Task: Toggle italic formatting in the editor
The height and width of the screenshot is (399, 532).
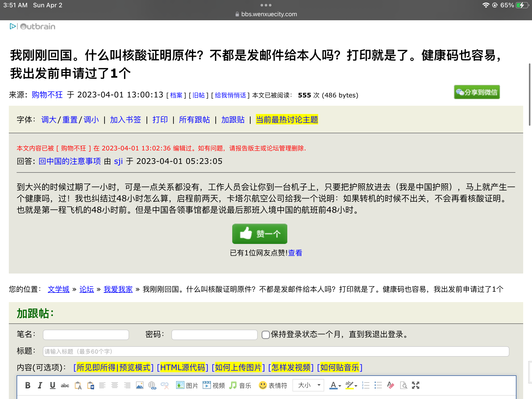Action: click(x=40, y=385)
